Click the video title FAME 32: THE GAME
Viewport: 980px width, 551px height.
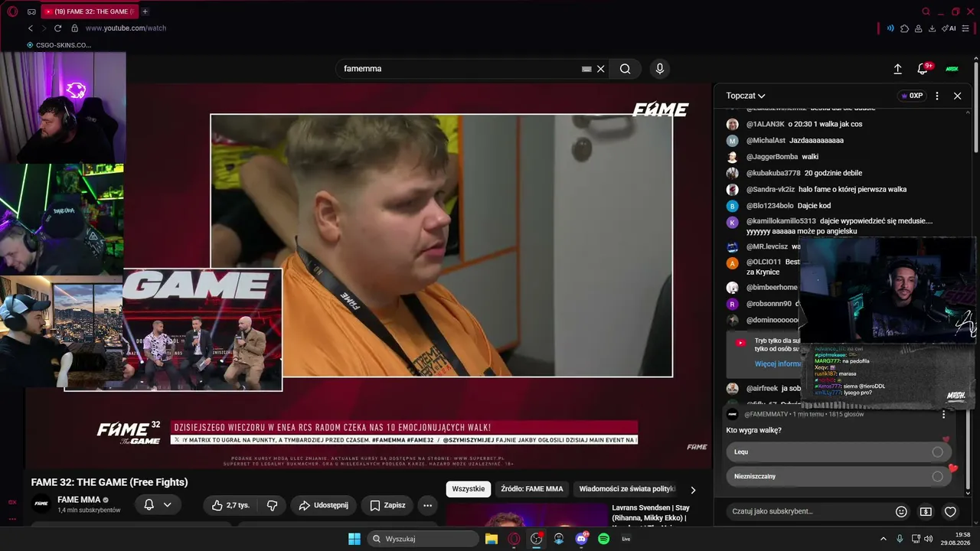[109, 482]
